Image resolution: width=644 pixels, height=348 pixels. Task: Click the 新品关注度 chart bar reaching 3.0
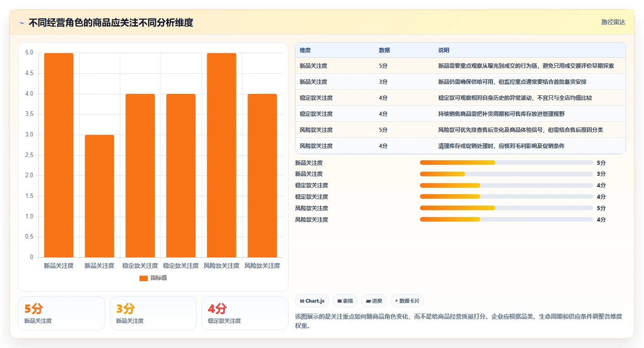[99, 196]
